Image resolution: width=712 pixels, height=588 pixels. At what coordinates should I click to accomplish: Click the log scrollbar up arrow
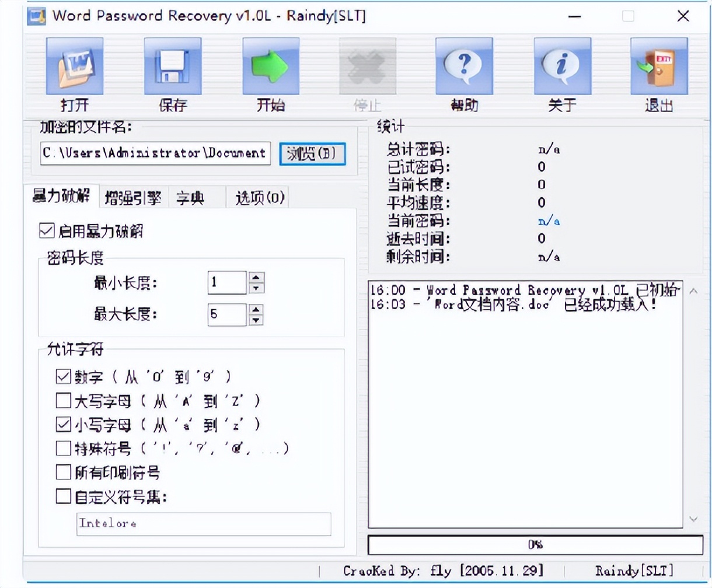(693, 290)
